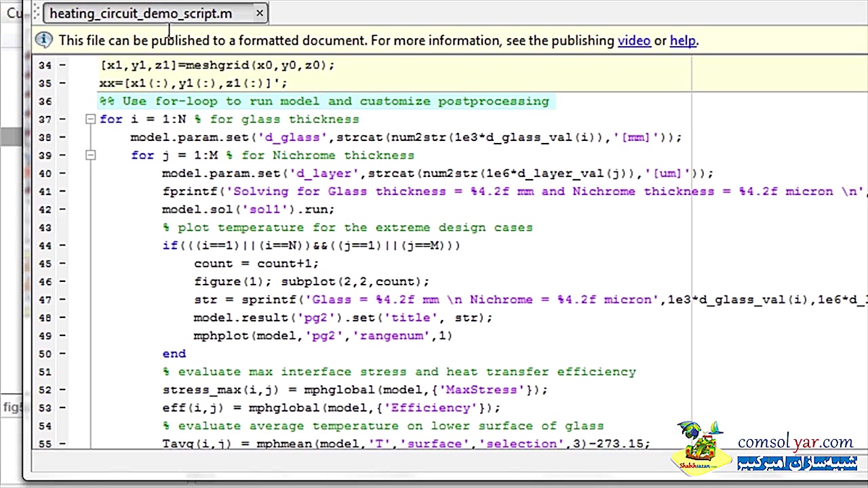Click the 'eff(i,j) = mphglobal' line
Screen dimensions: 868x488
point(332,408)
